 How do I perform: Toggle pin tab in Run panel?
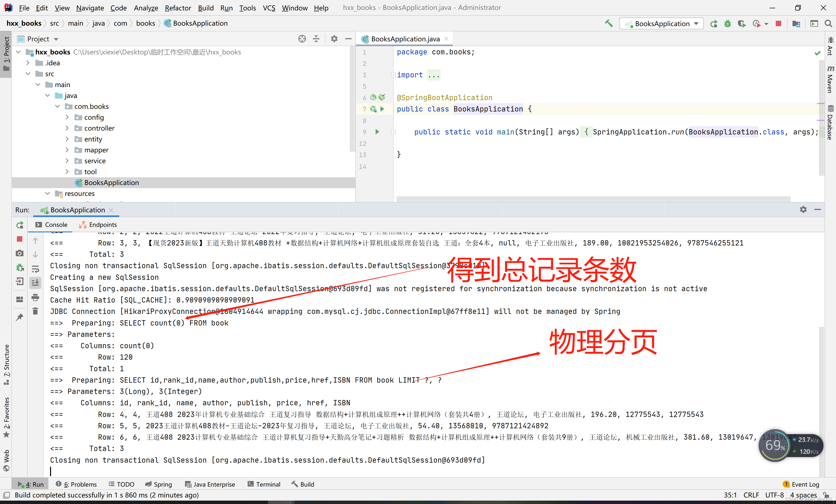point(20,317)
